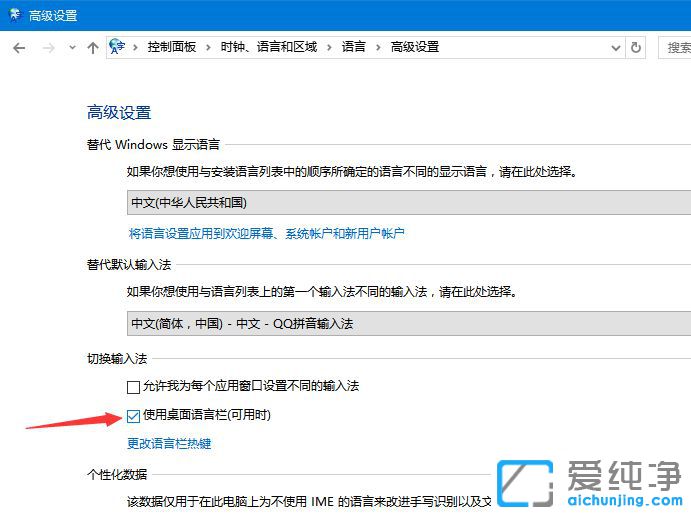
Task: Click the title bar language settings icon
Action: coord(15,15)
